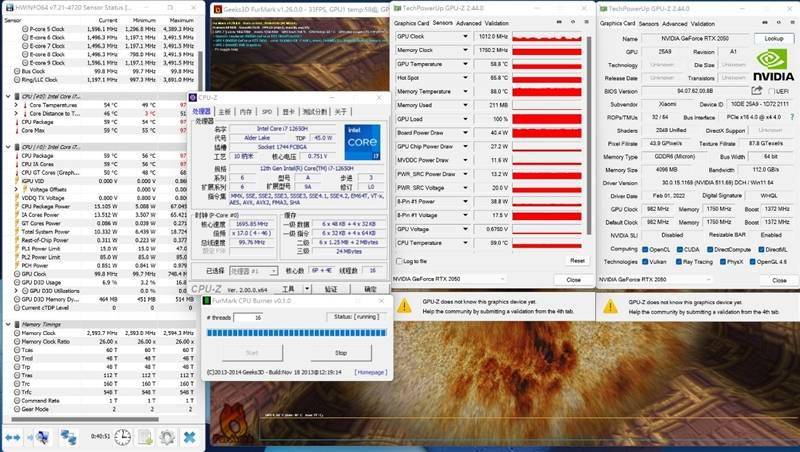Viewport: 800px width, 452px height.
Task: Toggle the UEFI checkbox in GPU-Z
Action: 771,91
